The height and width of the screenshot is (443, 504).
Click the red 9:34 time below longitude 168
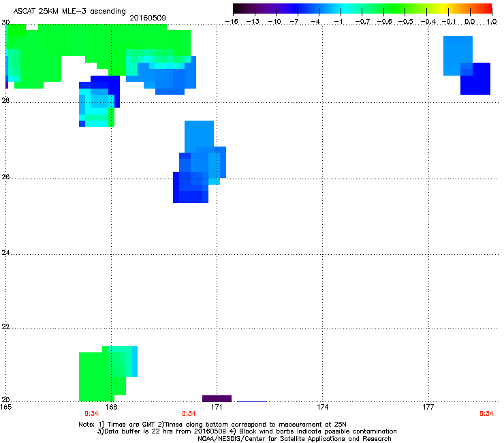pos(92,414)
